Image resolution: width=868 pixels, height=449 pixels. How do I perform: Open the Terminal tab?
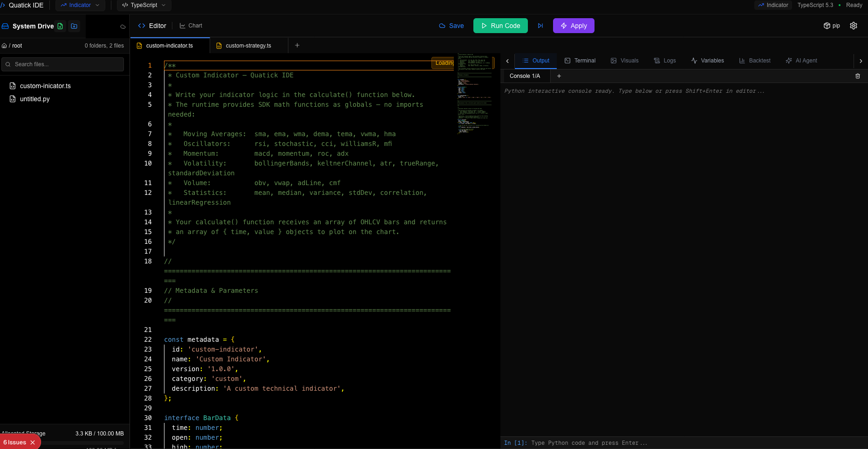tap(580, 61)
